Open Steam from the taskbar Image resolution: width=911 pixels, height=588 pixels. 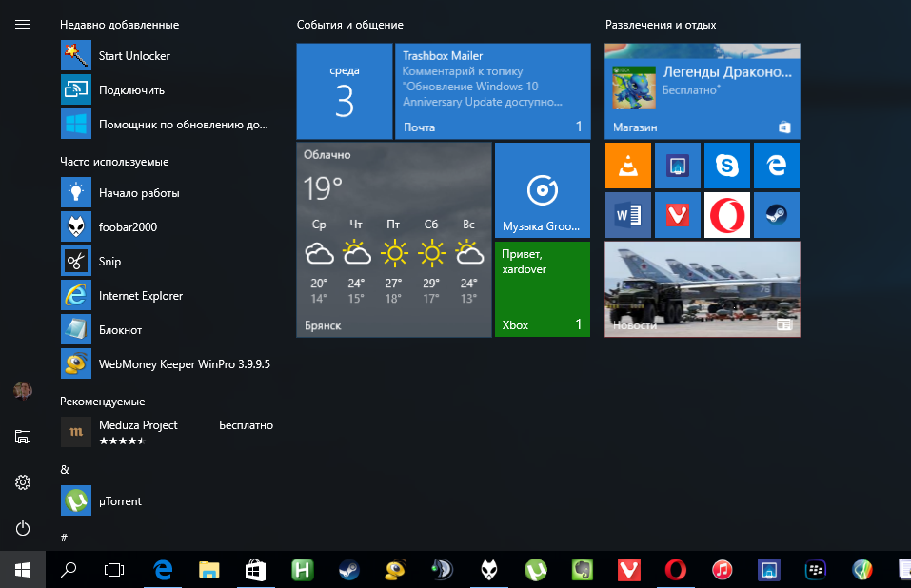pyautogui.click(x=349, y=570)
